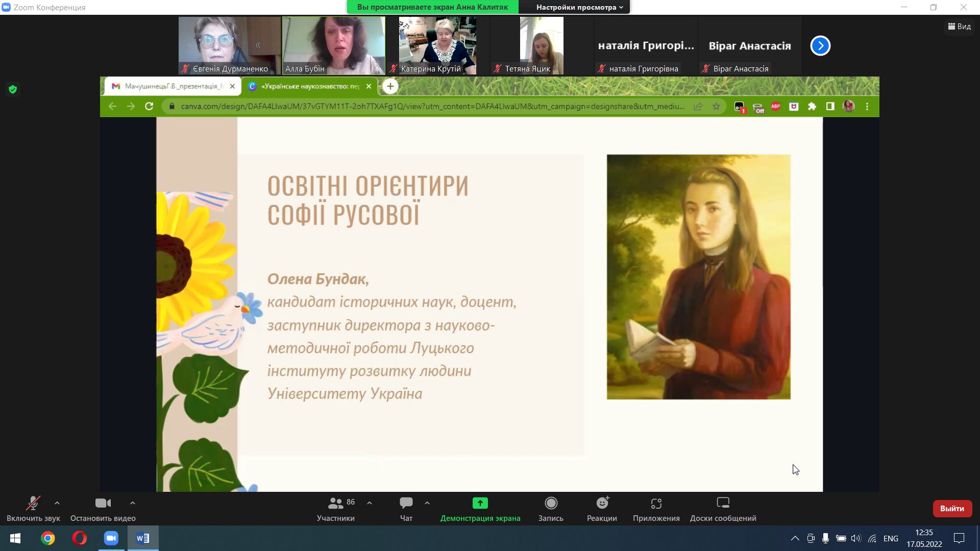This screenshot has width=980, height=551.
Task: Show next participants with blue arrow
Action: click(820, 46)
